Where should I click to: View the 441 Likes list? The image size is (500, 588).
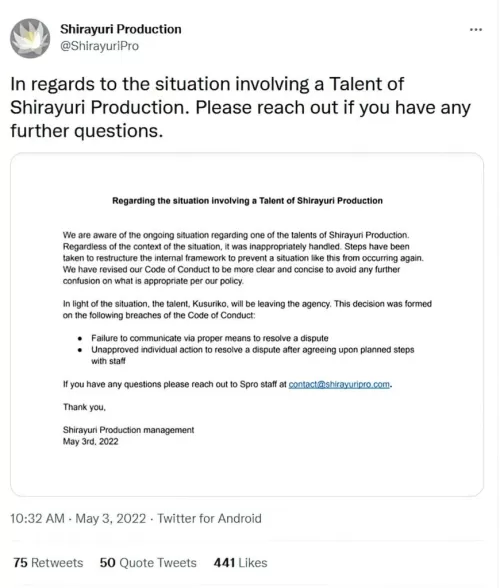click(x=240, y=562)
